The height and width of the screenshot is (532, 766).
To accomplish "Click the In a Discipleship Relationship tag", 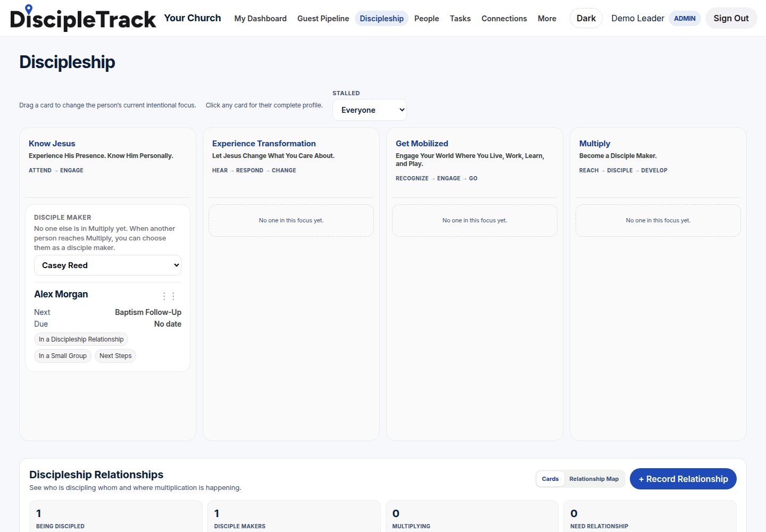I will [81, 339].
